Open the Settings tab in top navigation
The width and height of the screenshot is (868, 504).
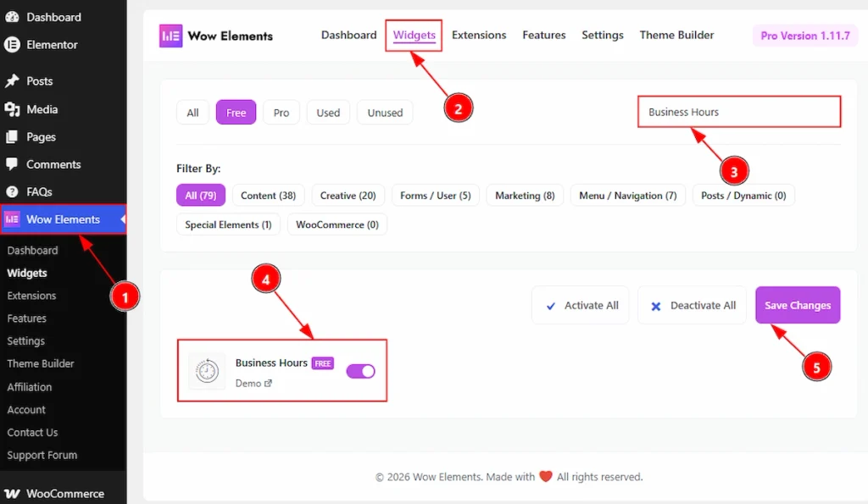click(603, 35)
